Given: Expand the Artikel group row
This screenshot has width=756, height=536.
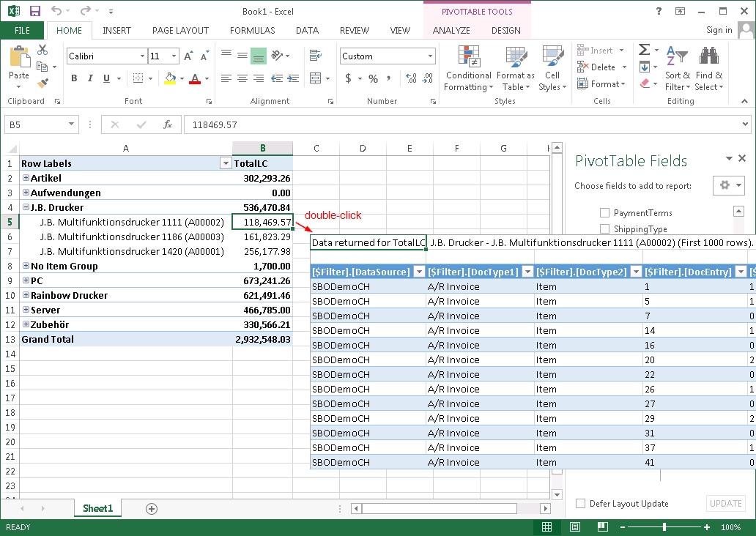Looking at the screenshot, I should (26, 178).
